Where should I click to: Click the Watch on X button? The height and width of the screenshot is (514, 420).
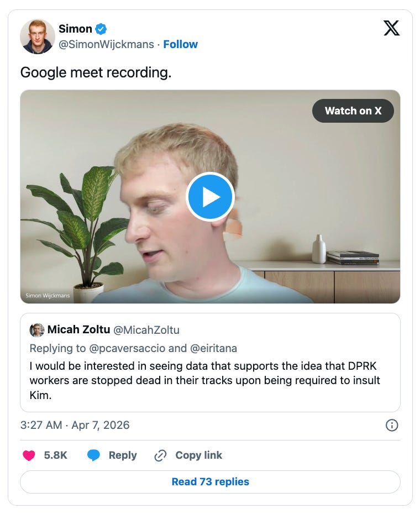pos(353,111)
